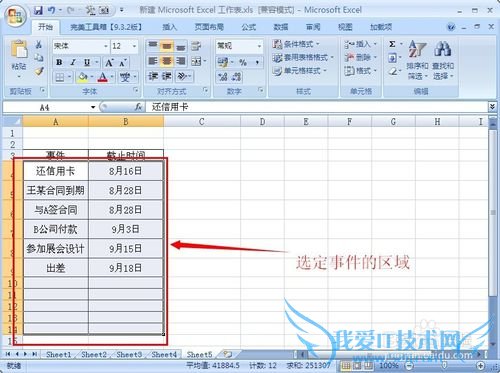Align text left
The width and height of the screenshot is (500, 373).
coord(153,61)
